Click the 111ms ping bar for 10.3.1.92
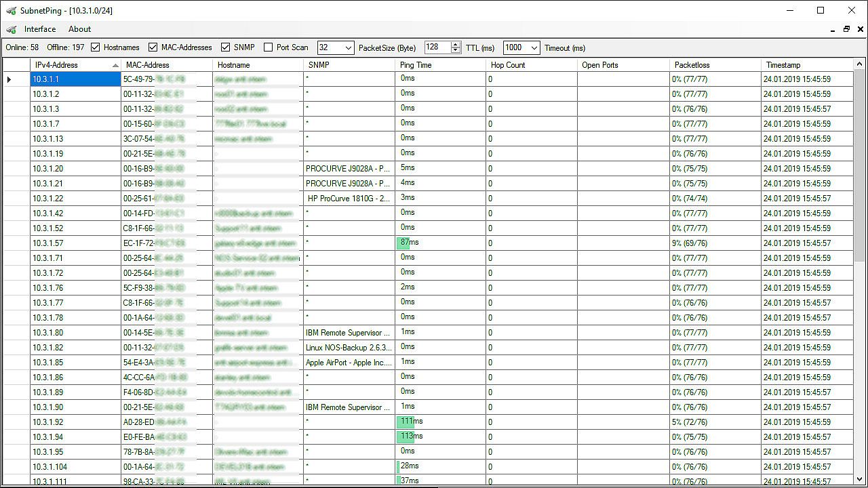 click(x=406, y=422)
